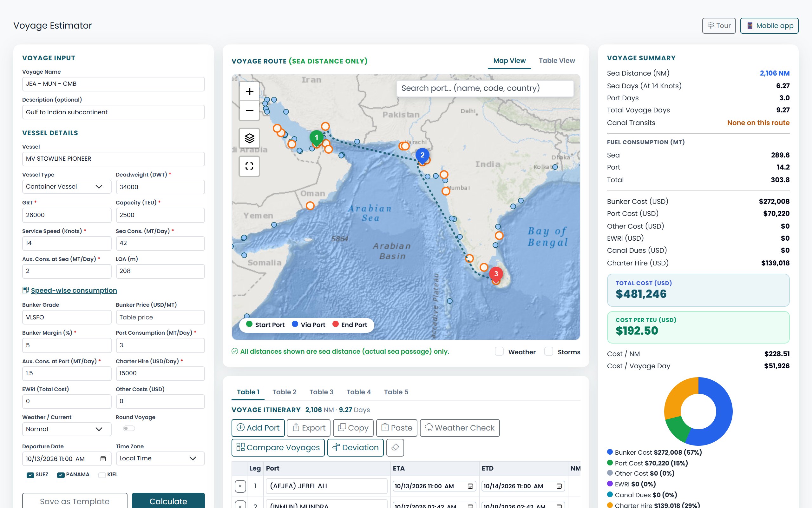Click the Charter Hire field
Viewport: 812px width, 508px height.
tap(160, 374)
